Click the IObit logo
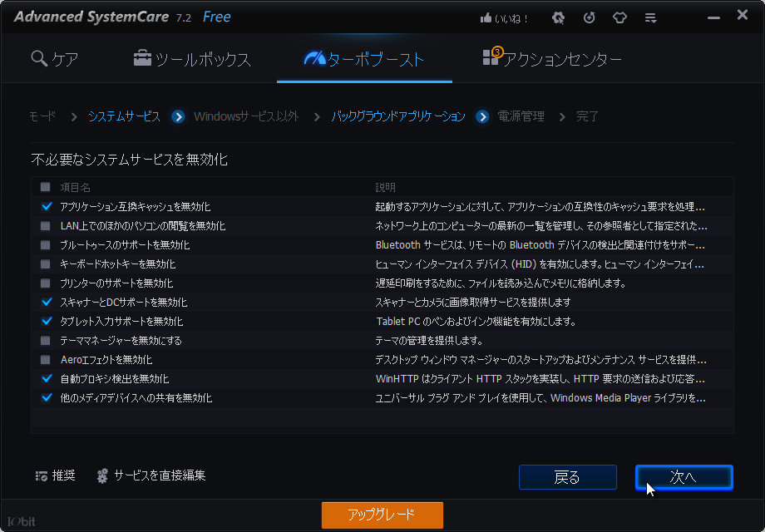765x532 pixels. point(22,521)
